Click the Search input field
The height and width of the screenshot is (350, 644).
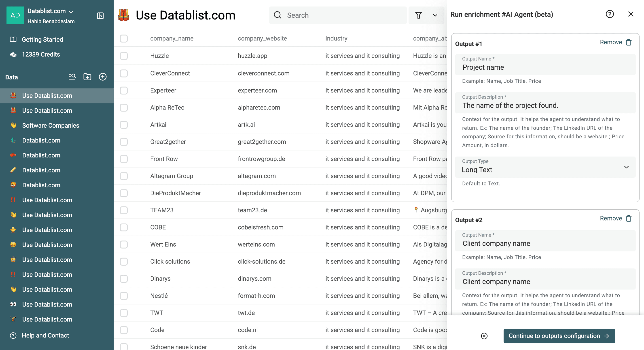point(338,15)
